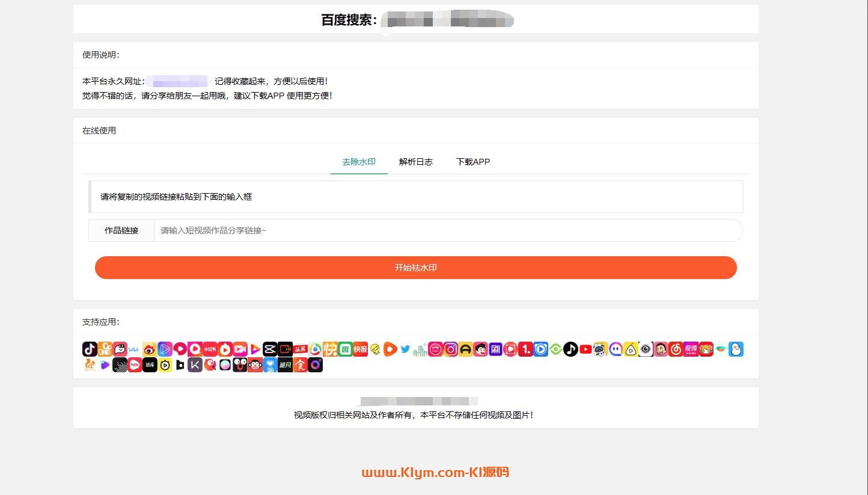Click the magenta 视频 icon
The height and width of the screenshot is (495, 868).
(x=691, y=349)
